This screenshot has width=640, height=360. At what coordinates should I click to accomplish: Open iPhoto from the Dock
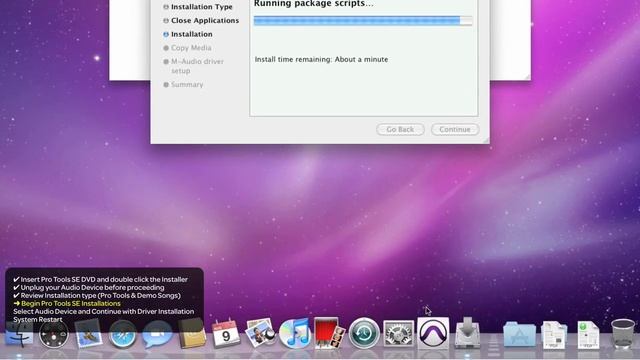point(260,333)
